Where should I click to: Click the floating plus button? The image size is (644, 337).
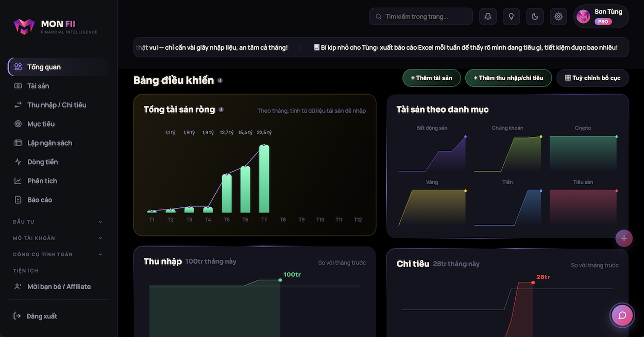coord(624,238)
